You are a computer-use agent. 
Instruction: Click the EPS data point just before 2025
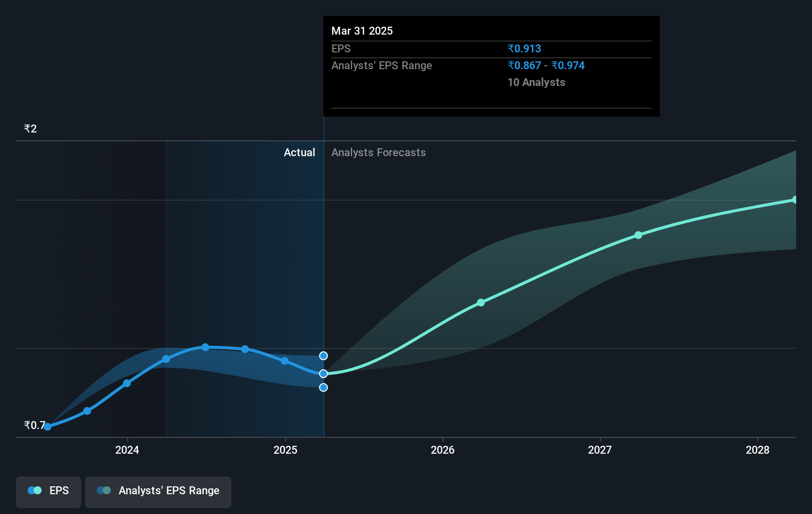285,361
